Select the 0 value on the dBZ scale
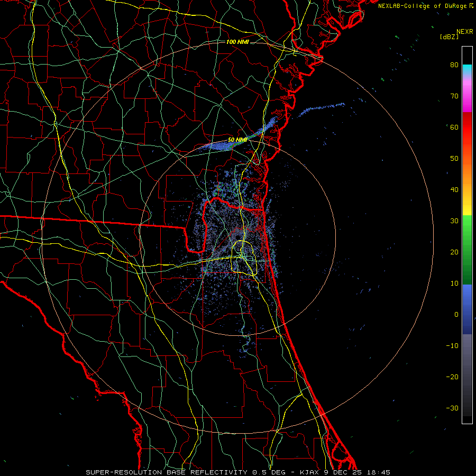Screen dimensions: 476x476 tap(456, 315)
